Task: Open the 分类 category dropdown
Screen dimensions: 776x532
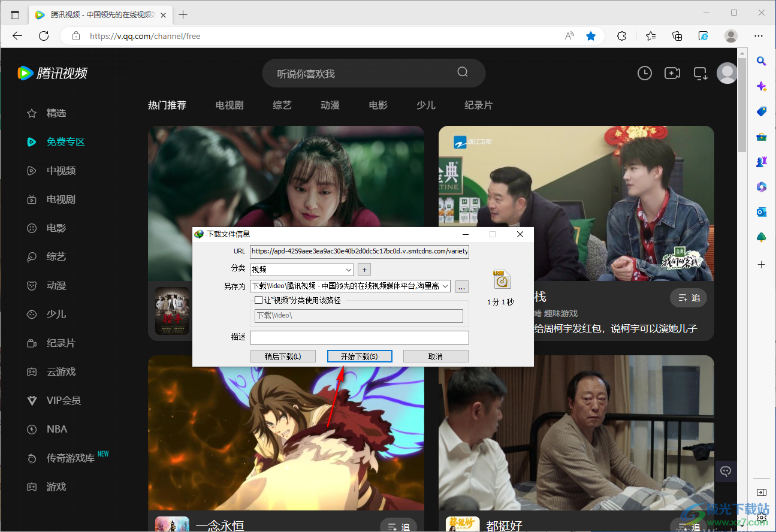Action: point(302,270)
